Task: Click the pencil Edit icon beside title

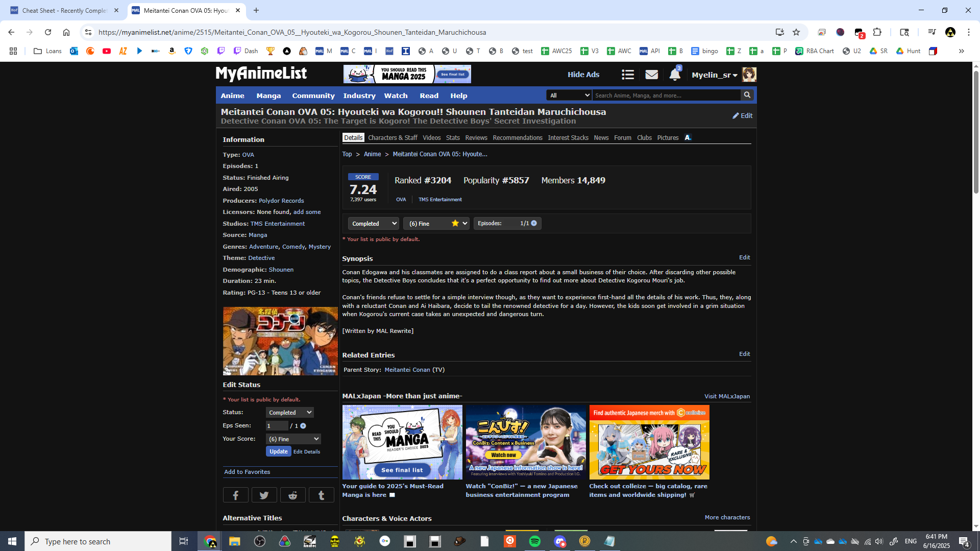Action: [x=743, y=116]
